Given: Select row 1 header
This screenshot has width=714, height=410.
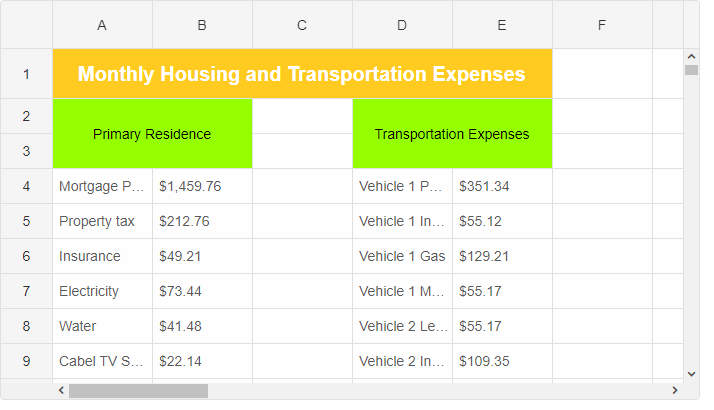Looking at the screenshot, I should click(26, 74).
